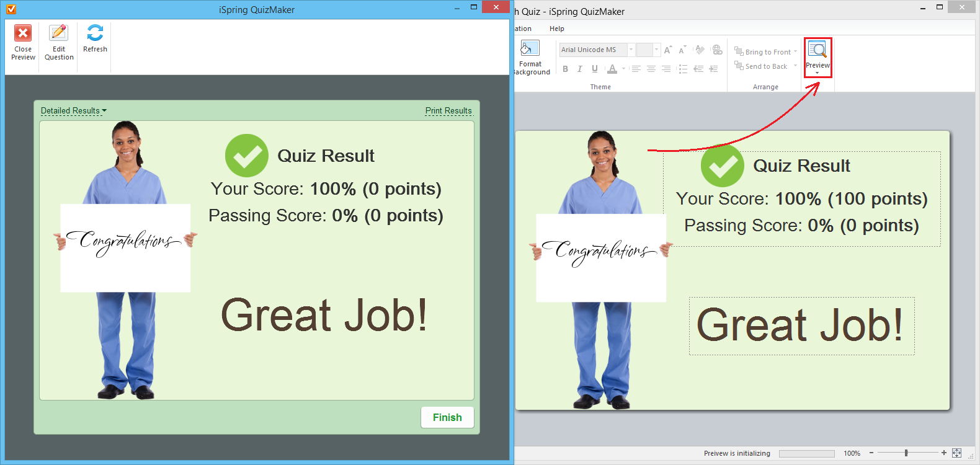Expand the Bring to Front dropdown arrow
The width and height of the screenshot is (980, 465).
tap(796, 51)
